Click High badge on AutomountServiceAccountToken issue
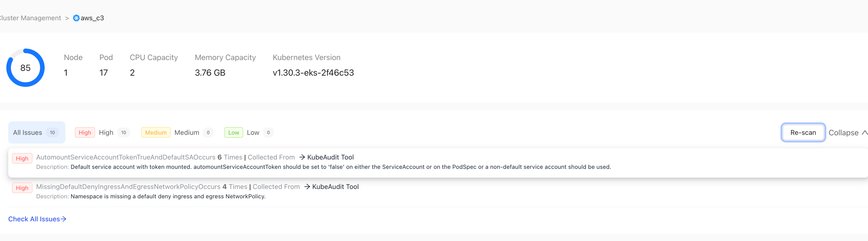 tap(22, 158)
